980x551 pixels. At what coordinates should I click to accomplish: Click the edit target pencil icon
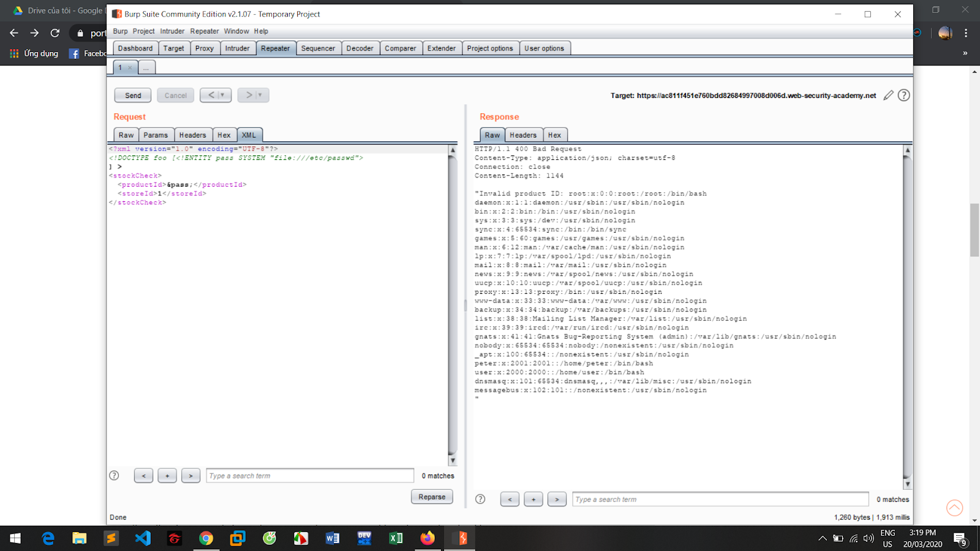(888, 96)
